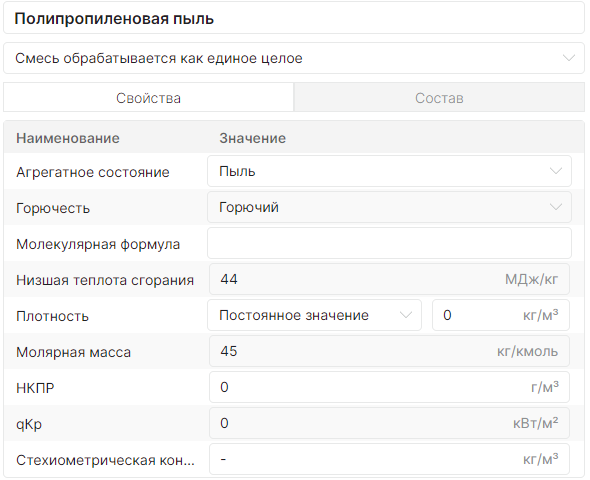Open the 'Смесь обрабатывается как единое целое' dropdown
Screen dimensions: 590x480
(293, 58)
